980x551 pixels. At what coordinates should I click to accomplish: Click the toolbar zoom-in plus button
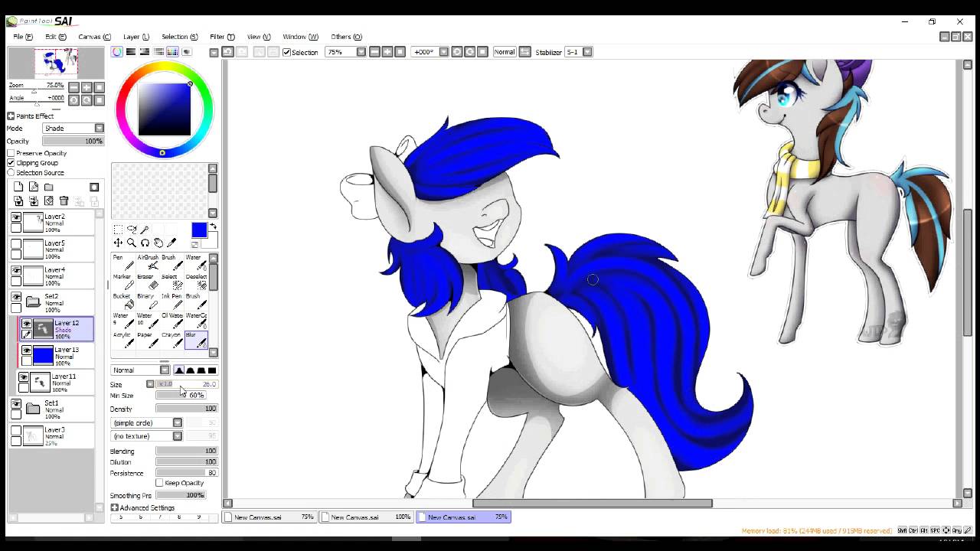[387, 52]
